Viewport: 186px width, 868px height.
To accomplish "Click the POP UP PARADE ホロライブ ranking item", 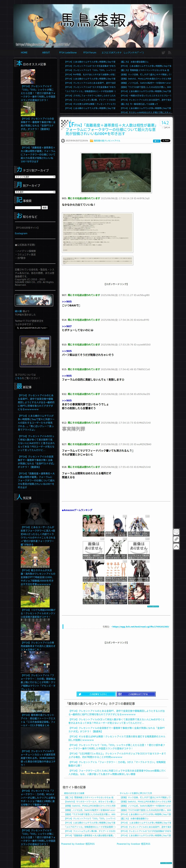I will (x=93, y=571).
